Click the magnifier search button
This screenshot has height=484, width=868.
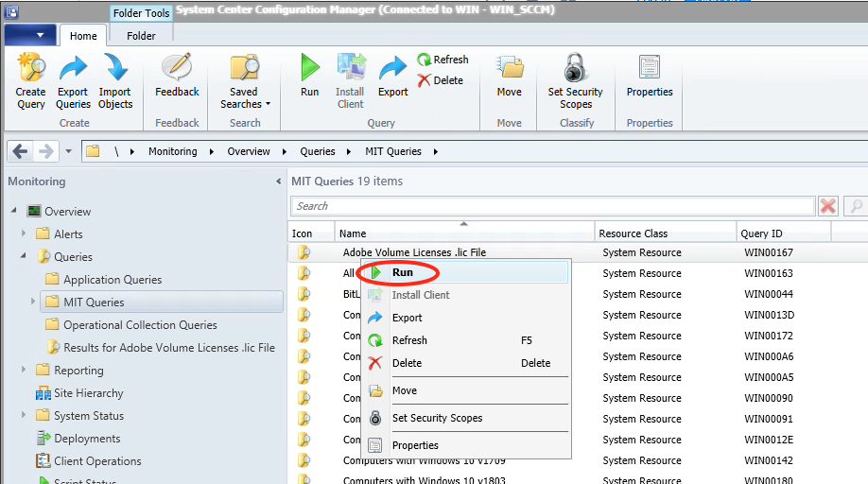[x=856, y=206]
